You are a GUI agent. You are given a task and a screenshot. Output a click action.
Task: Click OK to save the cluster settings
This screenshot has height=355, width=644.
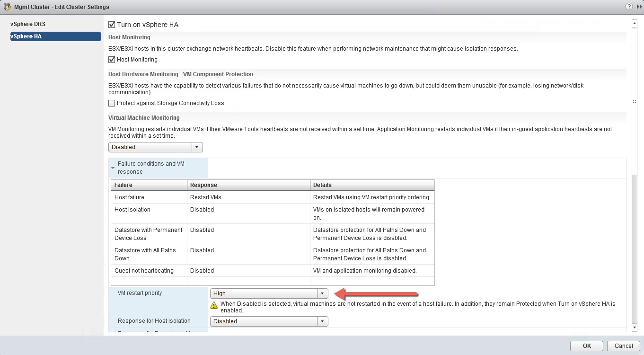coord(586,346)
